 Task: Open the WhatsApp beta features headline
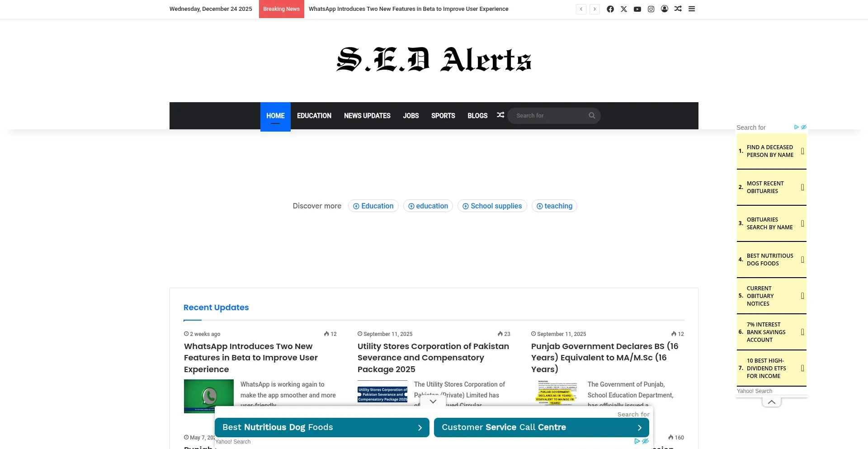[250, 357]
